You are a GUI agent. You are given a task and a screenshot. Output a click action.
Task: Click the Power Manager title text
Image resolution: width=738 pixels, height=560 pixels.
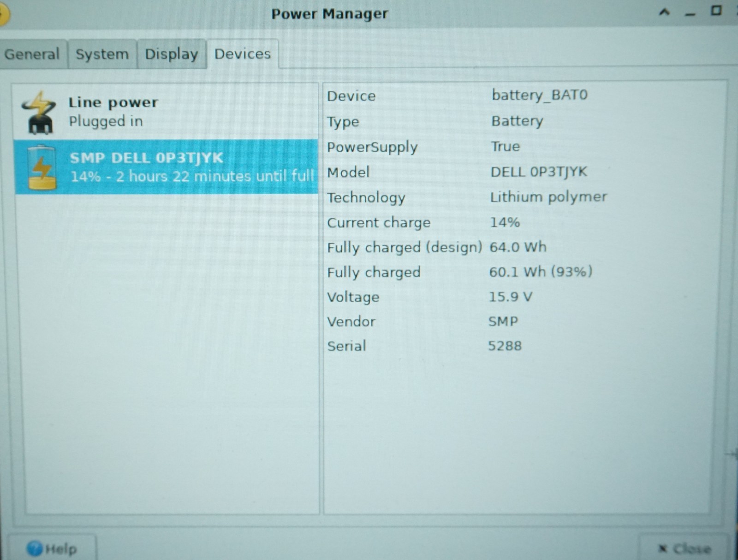click(x=330, y=14)
